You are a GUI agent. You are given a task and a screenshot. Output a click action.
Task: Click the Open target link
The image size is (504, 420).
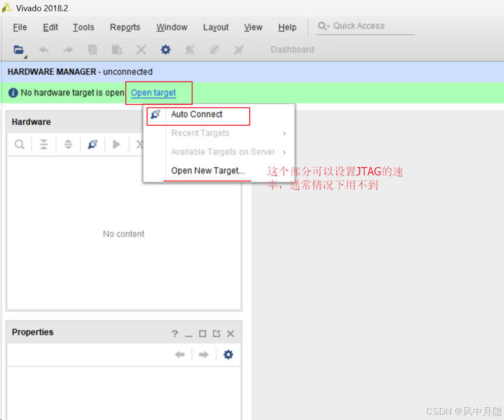point(153,93)
